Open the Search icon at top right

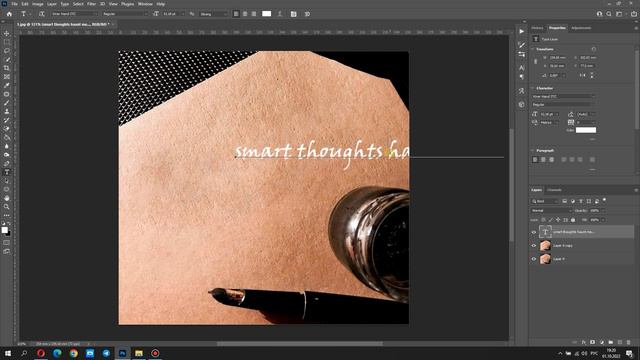[x=609, y=14]
